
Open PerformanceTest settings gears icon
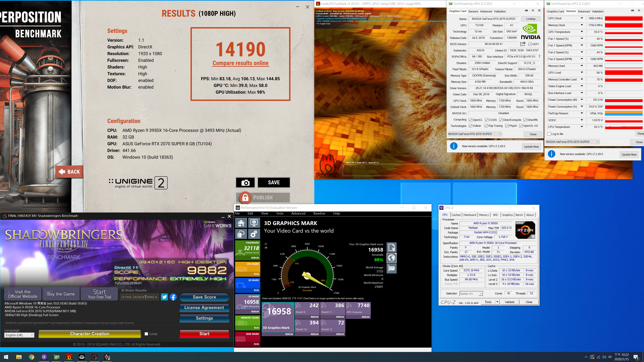[254, 234]
